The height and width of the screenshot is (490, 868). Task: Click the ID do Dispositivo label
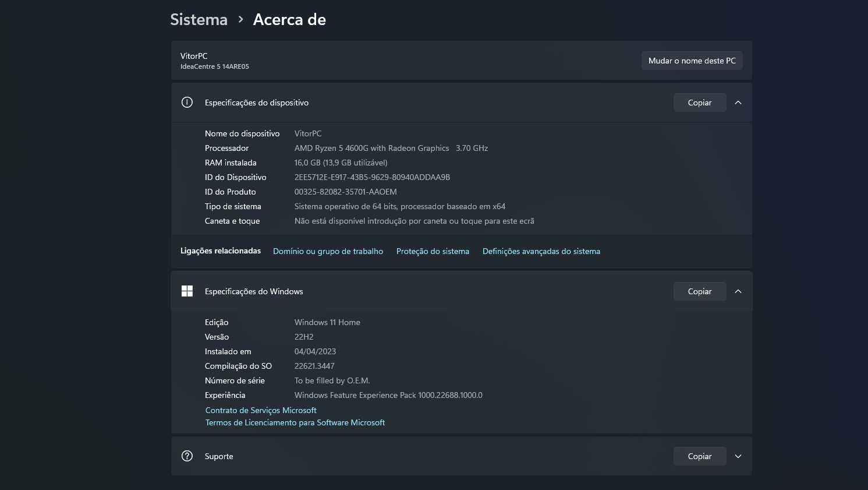pos(236,177)
